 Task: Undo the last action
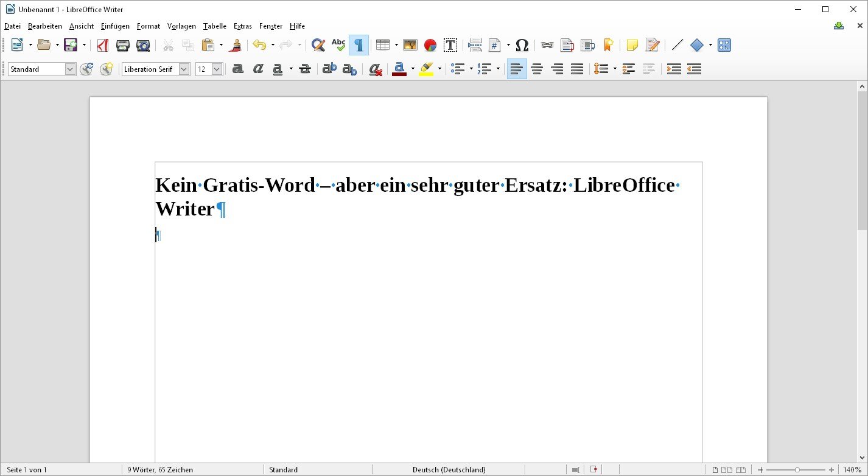click(260, 45)
